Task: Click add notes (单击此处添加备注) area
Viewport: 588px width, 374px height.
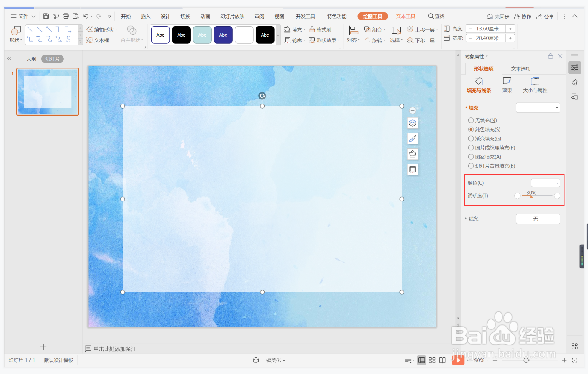Action: pyautogui.click(x=115, y=349)
